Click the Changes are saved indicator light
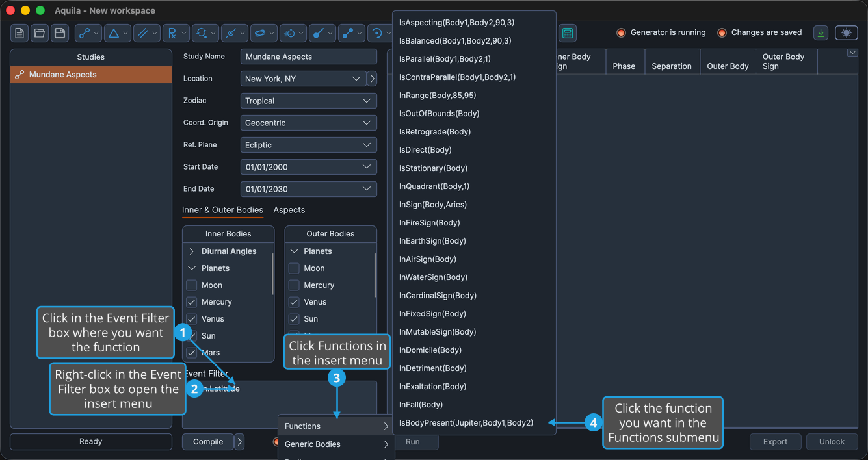Screen dimensions: 868x460 point(722,32)
